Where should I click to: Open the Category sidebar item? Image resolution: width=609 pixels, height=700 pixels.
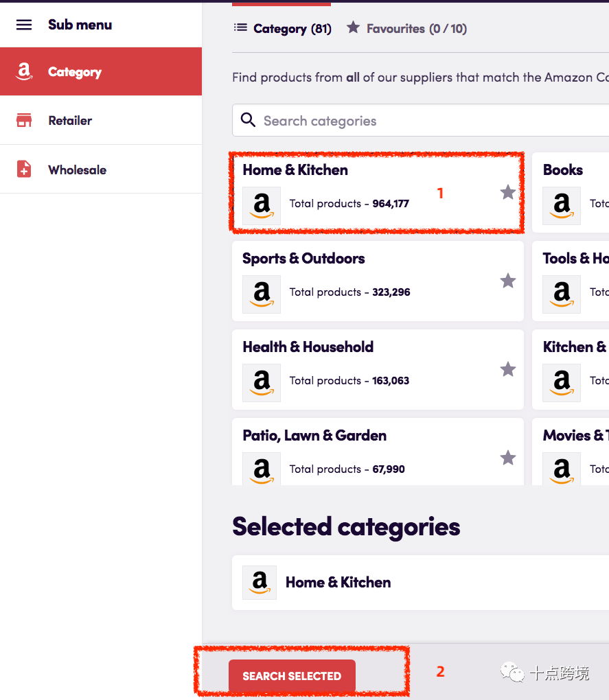click(x=74, y=72)
